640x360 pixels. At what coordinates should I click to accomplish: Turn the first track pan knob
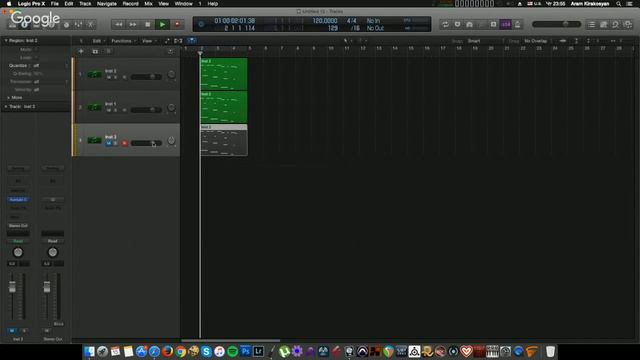(171, 74)
